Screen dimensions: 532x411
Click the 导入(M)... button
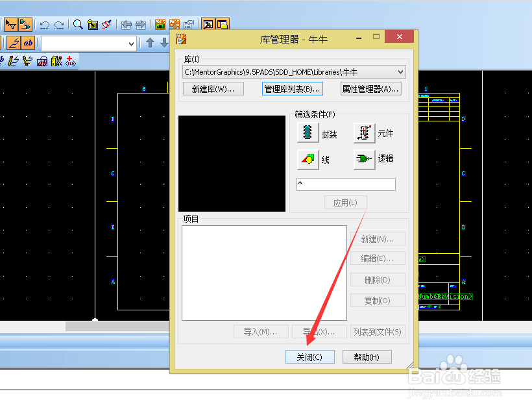(x=261, y=332)
